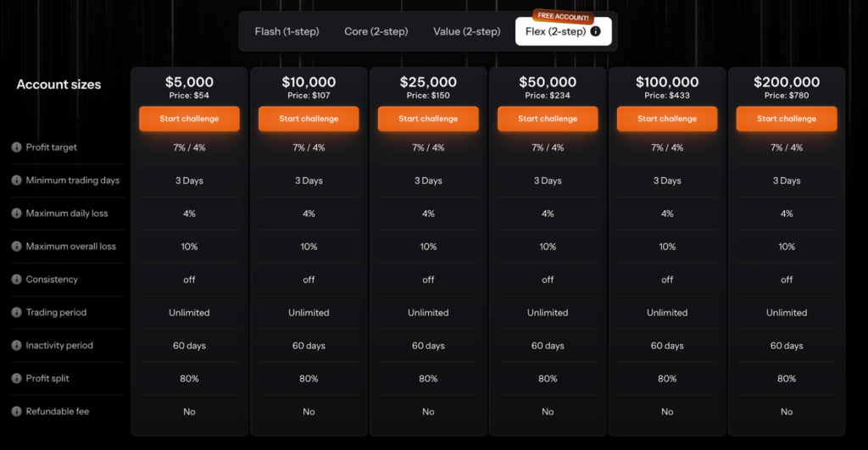Open the Value (2-step) tab

[x=465, y=32]
